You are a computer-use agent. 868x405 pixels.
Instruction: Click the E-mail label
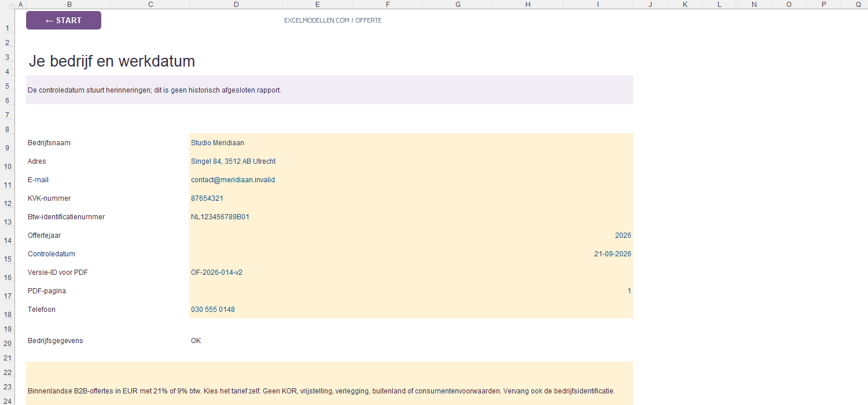point(39,180)
